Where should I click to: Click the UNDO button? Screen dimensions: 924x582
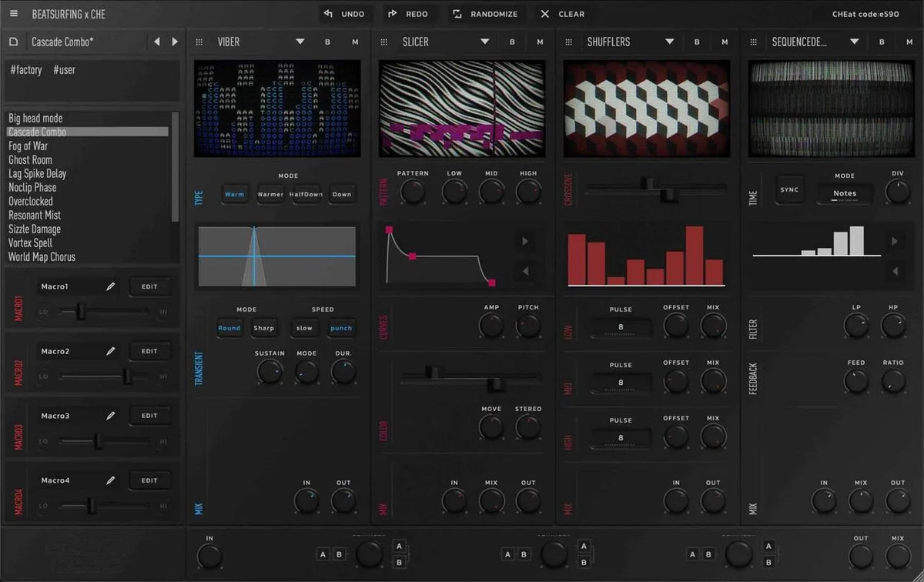[345, 13]
